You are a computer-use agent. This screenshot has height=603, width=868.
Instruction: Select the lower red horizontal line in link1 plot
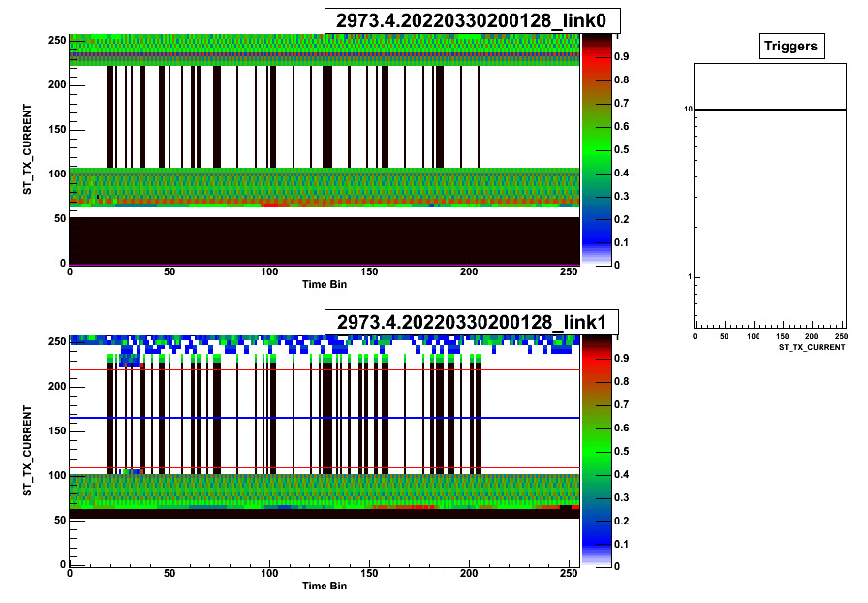coord(325,468)
